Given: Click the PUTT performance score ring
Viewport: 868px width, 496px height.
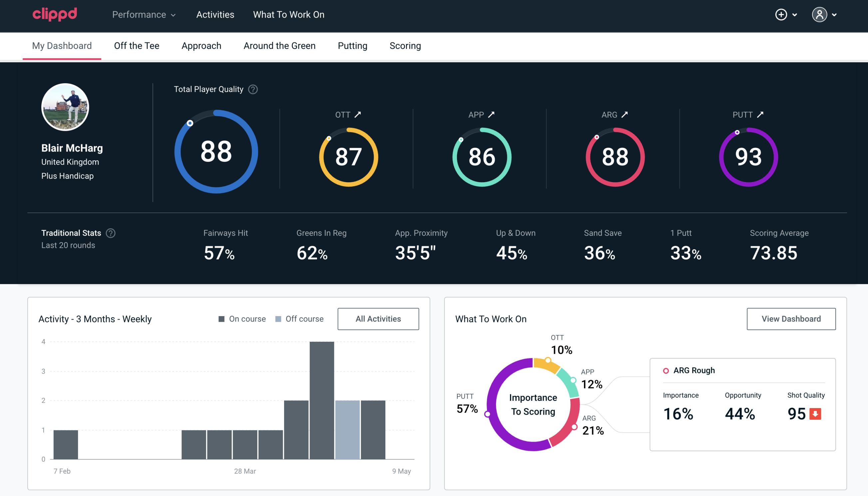Looking at the screenshot, I should pyautogui.click(x=747, y=156).
